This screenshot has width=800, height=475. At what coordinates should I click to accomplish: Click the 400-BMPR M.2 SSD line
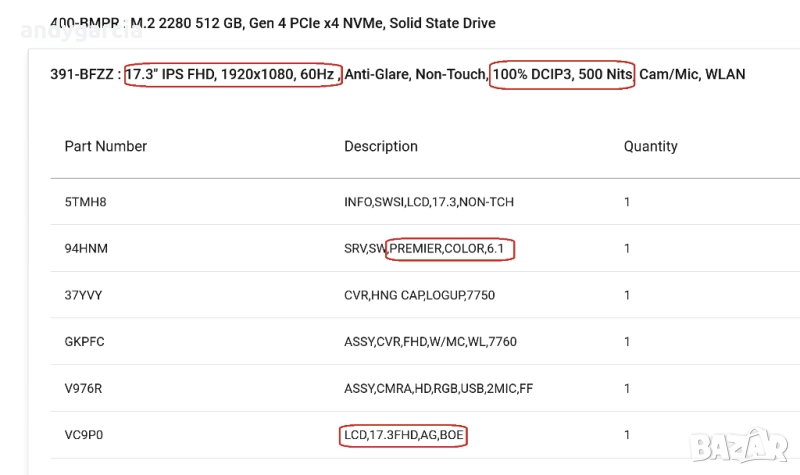[x=272, y=23]
